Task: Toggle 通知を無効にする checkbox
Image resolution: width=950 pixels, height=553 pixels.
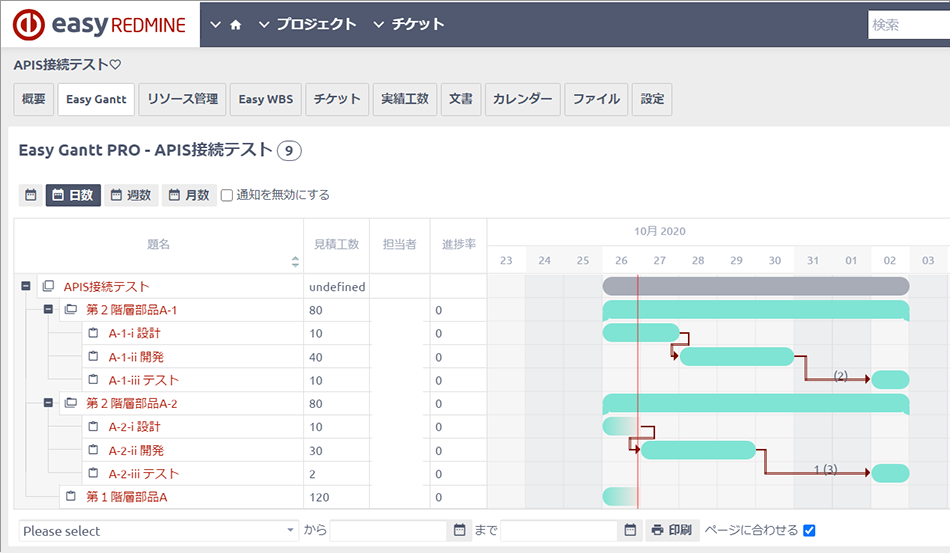Action: coord(227,195)
